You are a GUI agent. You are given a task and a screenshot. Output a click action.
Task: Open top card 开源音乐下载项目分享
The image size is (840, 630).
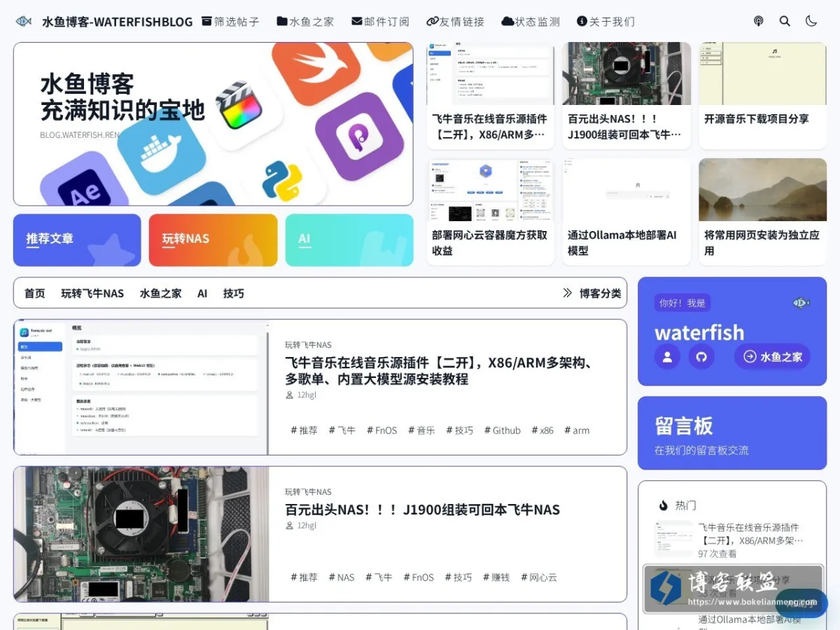(762, 95)
